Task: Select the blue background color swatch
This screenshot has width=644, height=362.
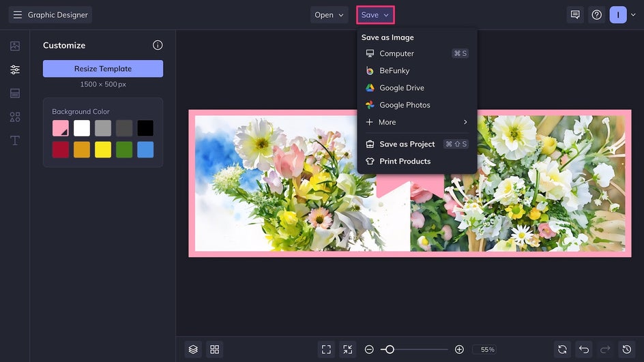Action: tap(145, 149)
